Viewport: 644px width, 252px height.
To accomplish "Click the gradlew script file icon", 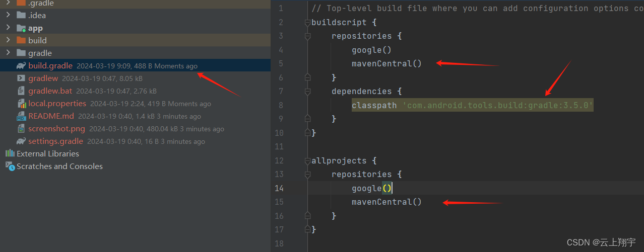I will (21, 78).
